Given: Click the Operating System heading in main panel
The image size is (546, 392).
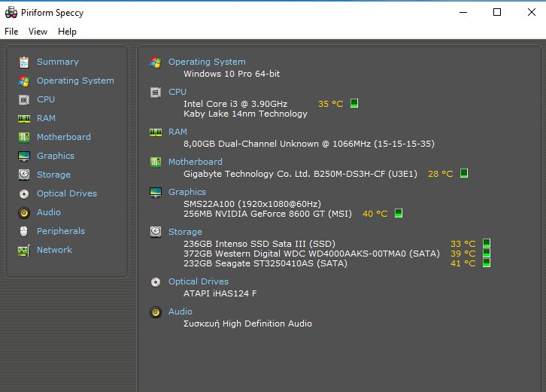Looking at the screenshot, I should tap(207, 62).
